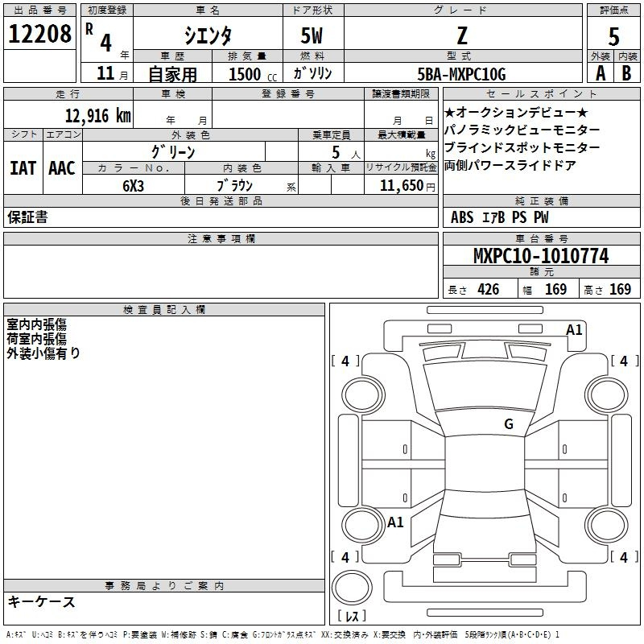Click the A1 mark near the front bumper
644x644 pixels.
tap(574, 330)
